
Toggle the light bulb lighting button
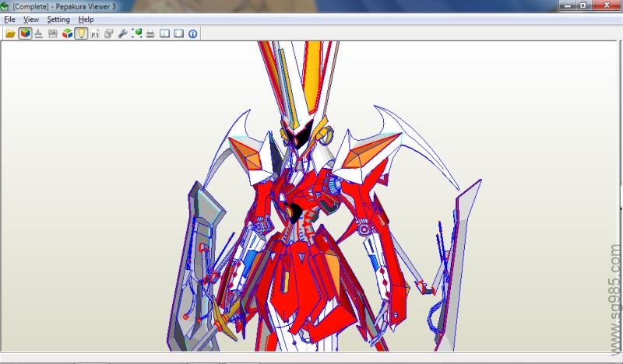(81, 33)
